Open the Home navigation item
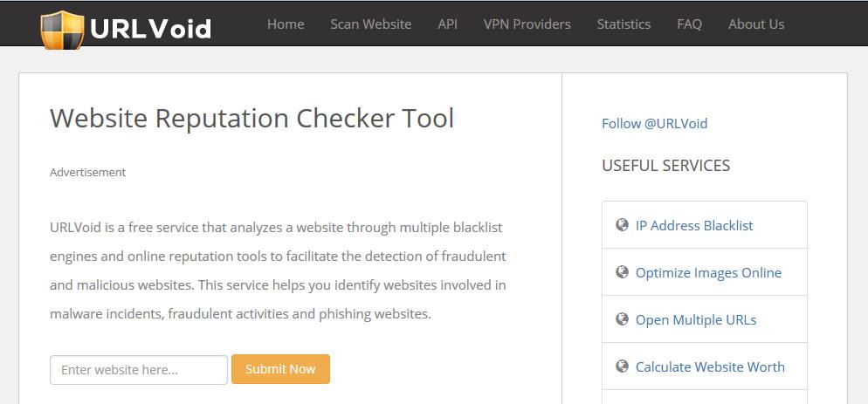868x404 pixels. coord(286,24)
